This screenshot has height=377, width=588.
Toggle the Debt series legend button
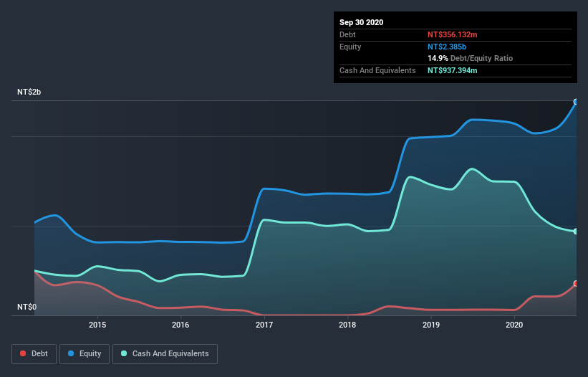tap(34, 354)
